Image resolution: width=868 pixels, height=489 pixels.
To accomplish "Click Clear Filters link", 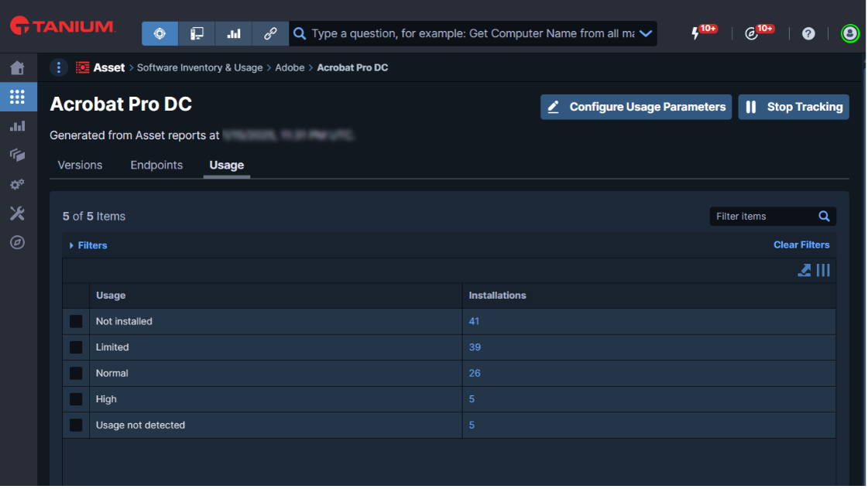I will (801, 244).
